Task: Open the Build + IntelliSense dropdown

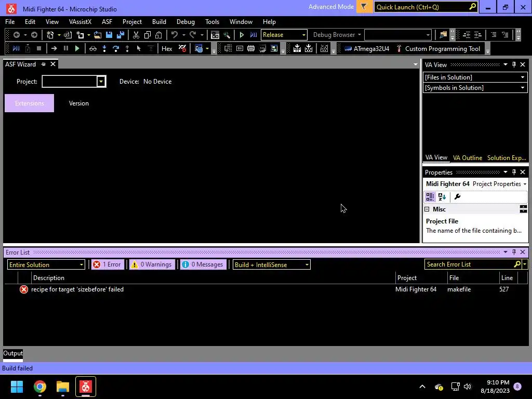Action: click(x=271, y=264)
